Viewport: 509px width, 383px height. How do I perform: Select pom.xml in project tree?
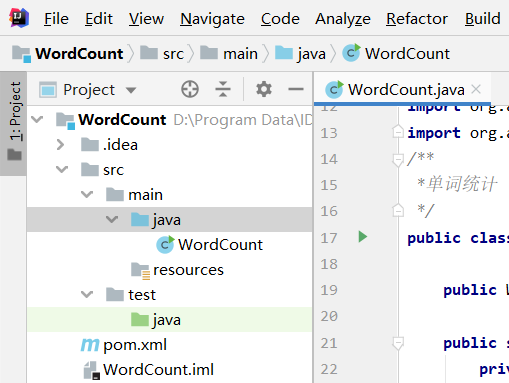(169, 345)
